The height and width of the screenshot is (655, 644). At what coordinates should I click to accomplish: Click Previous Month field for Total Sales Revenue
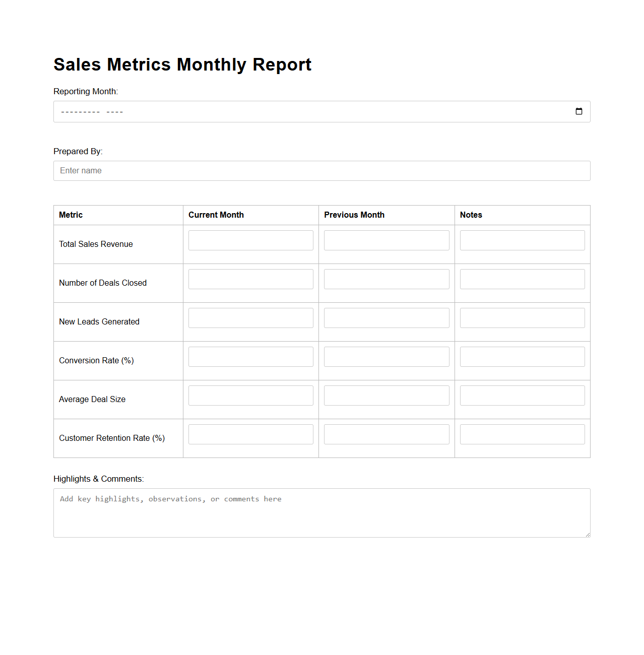(386, 240)
